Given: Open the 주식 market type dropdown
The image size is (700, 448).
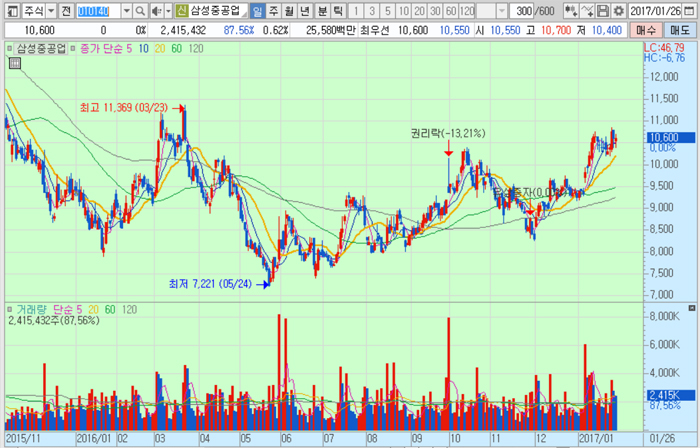Looking at the screenshot, I should click(x=50, y=11).
